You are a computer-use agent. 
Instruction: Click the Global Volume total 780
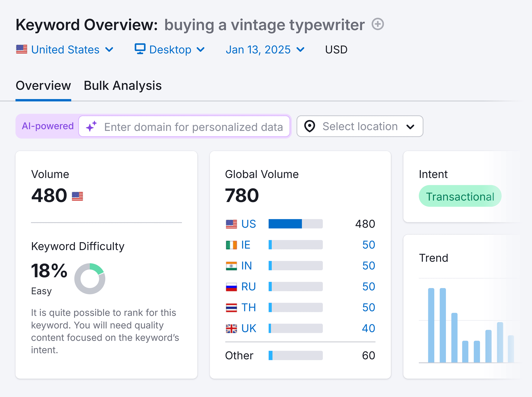coord(242,196)
